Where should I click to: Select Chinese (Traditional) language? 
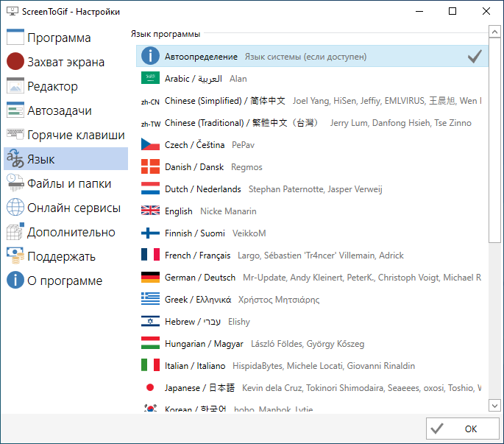[x=312, y=122]
